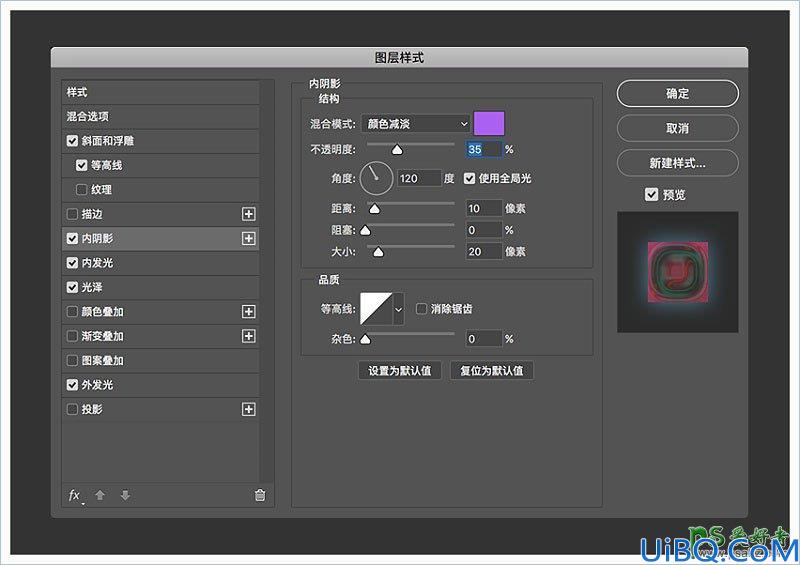
Task: Enable the 描边 checkbox
Action: [x=72, y=214]
